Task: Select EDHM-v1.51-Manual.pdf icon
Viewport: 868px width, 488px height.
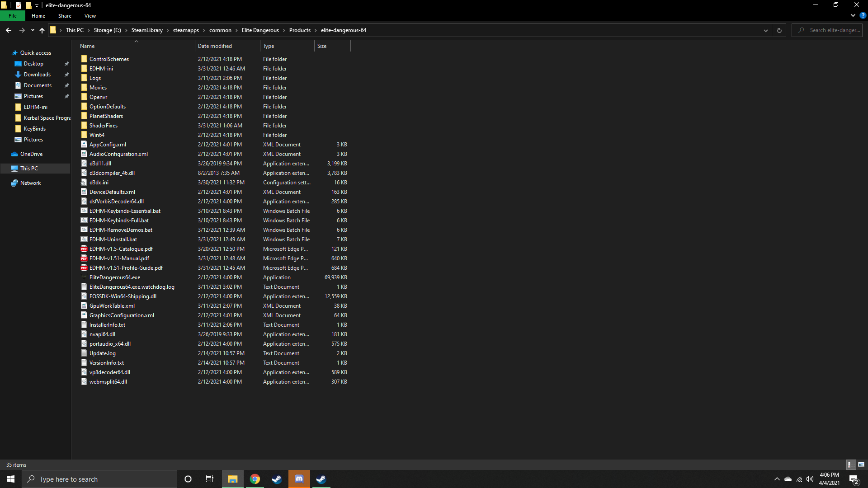Action: (84, 258)
